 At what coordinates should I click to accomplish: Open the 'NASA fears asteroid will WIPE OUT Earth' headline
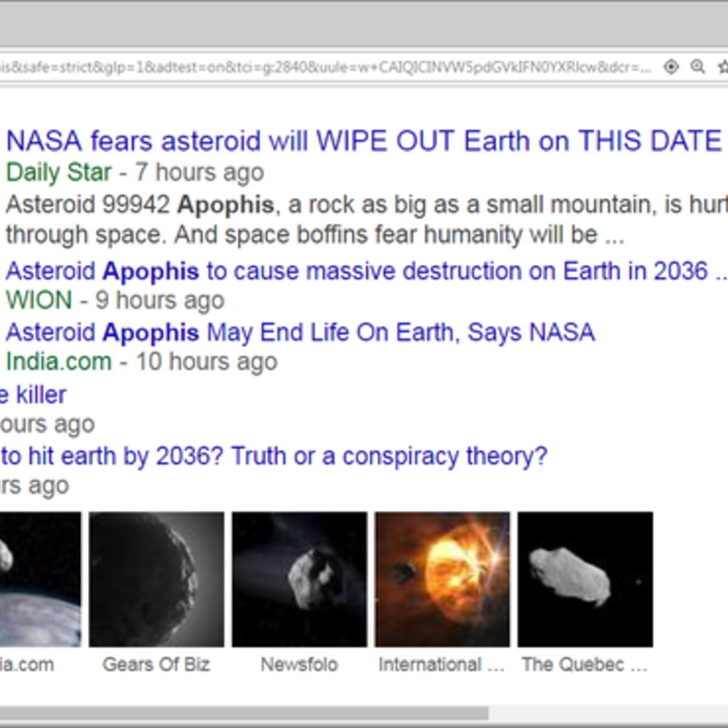(363, 141)
